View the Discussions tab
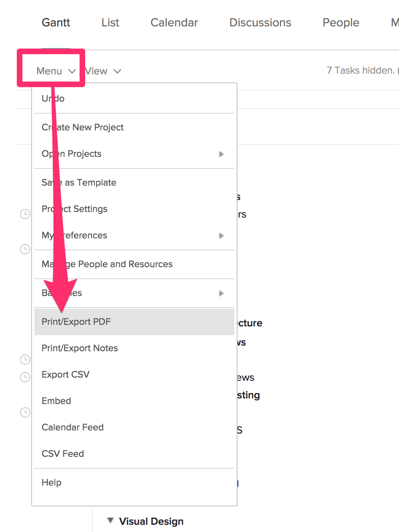Viewport: 399px width, 532px height. [260, 22]
